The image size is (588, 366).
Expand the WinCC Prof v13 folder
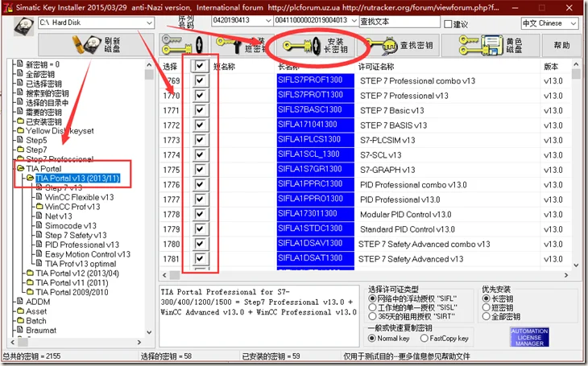(x=72, y=207)
